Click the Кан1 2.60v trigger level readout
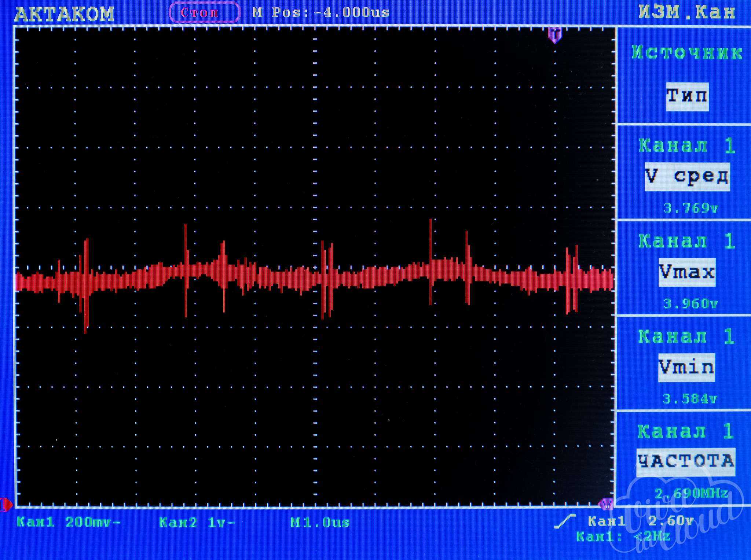Screen dimensions: 751x560 [x=640, y=521]
